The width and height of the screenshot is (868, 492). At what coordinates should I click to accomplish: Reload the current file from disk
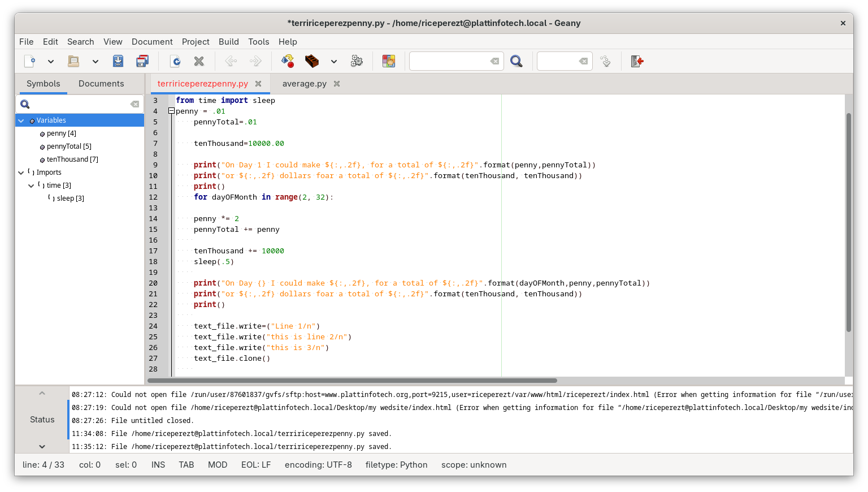[175, 61]
